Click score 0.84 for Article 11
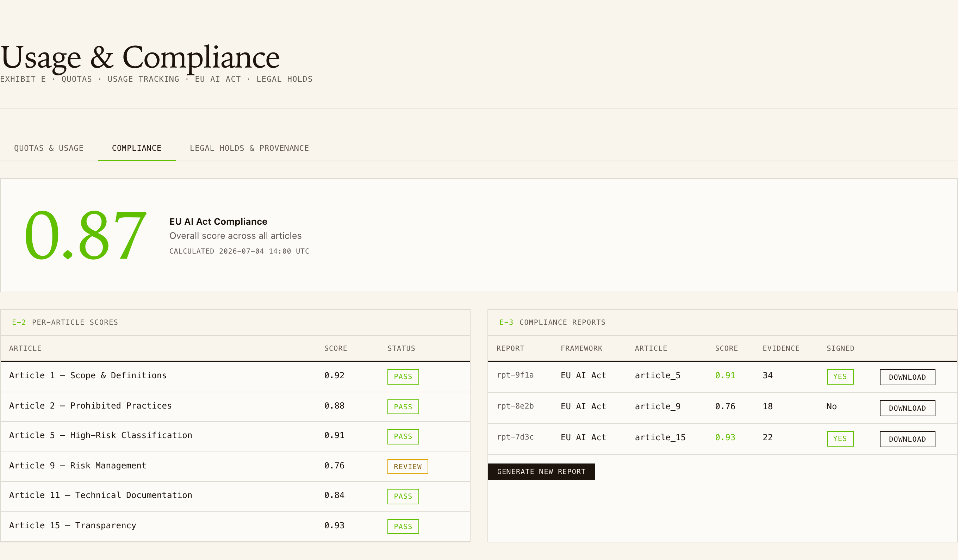958x560 pixels. coord(334,495)
